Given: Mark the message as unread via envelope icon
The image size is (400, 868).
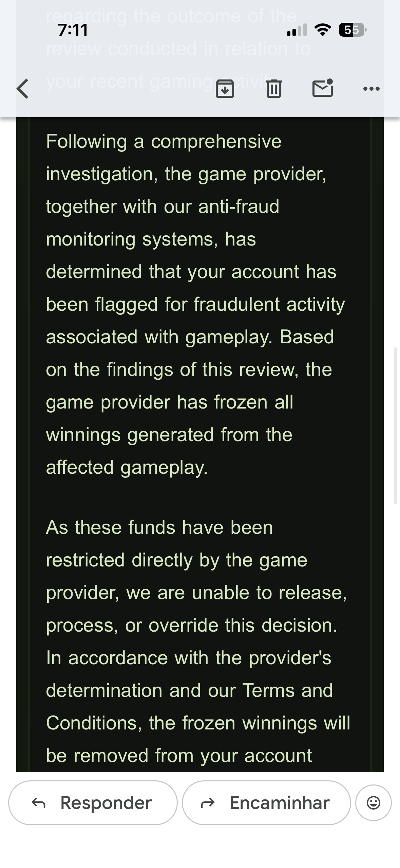Looking at the screenshot, I should [x=323, y=88].
